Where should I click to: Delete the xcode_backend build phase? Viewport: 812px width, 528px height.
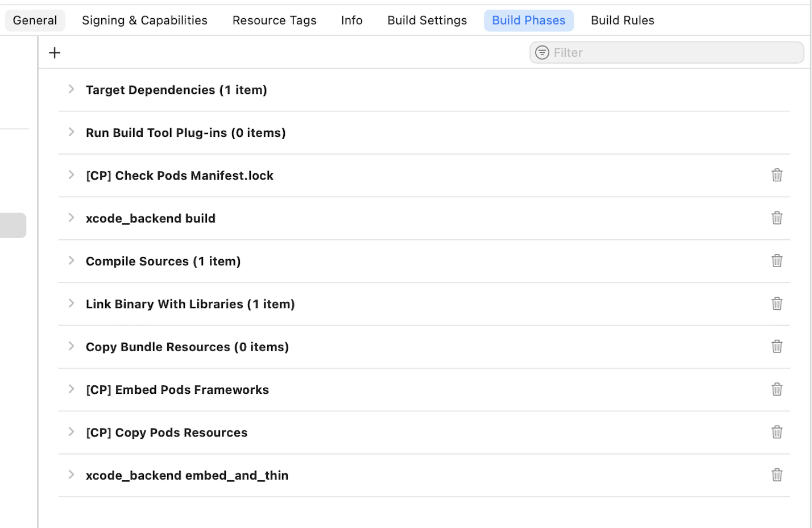click(777, 218)
